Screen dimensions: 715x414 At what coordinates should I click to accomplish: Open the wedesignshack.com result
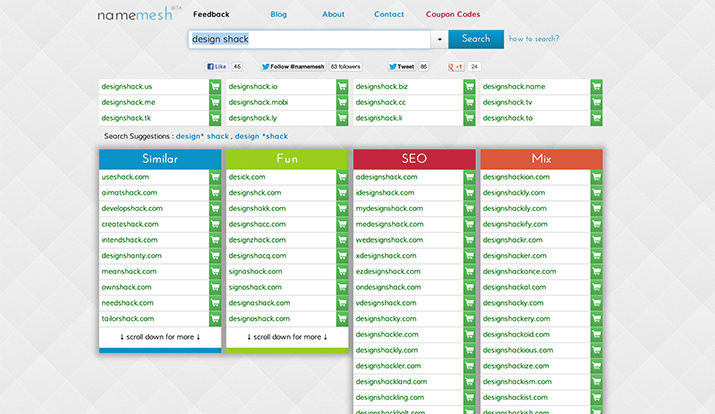click(389, 240)
